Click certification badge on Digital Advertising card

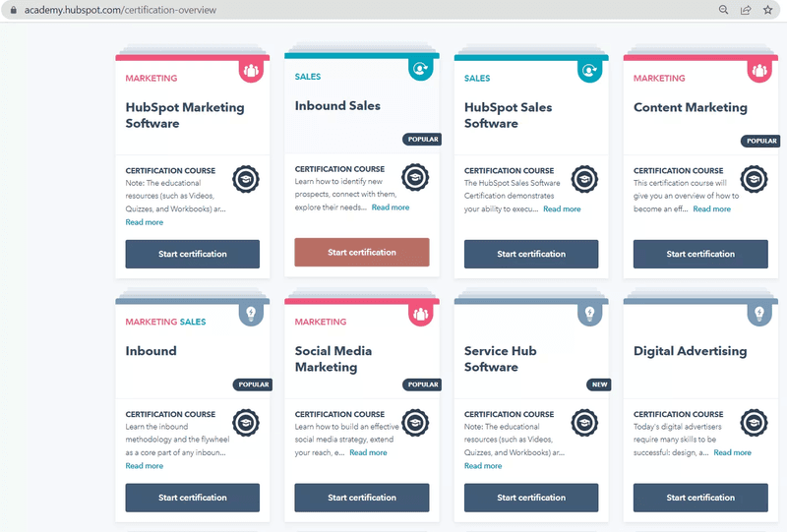click(x=754, y=423)
